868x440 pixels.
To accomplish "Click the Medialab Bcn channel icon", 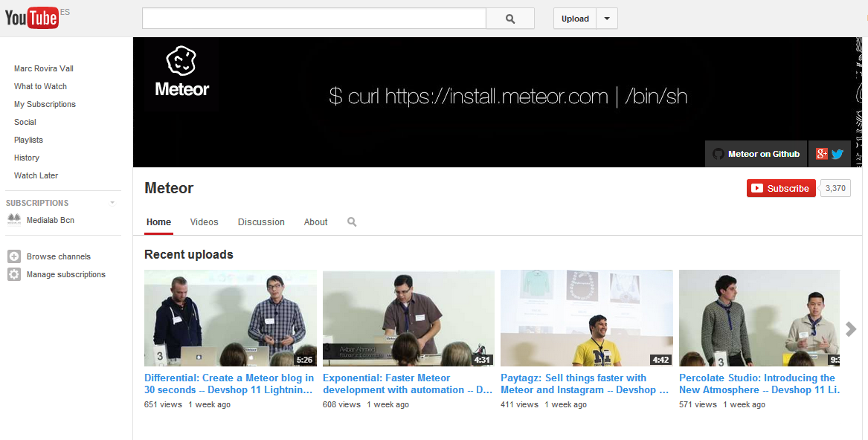I will pyautogui.click(x=14, y=220).
